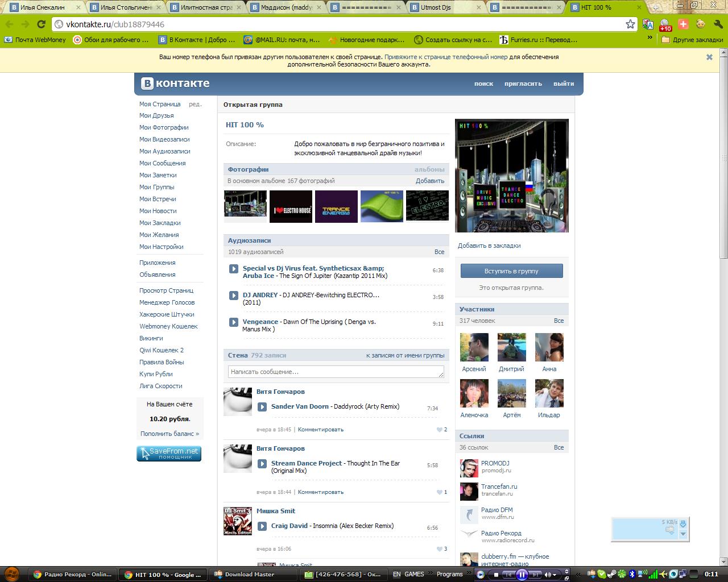Click the VKontakte logo
Viewport: 728px width, 582px height.
(x=175, y=83)
